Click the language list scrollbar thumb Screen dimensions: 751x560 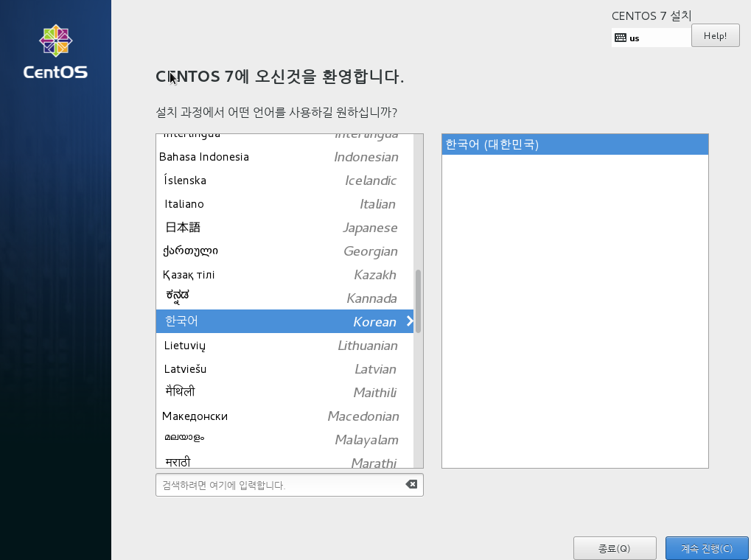click(x=418, y=301)
